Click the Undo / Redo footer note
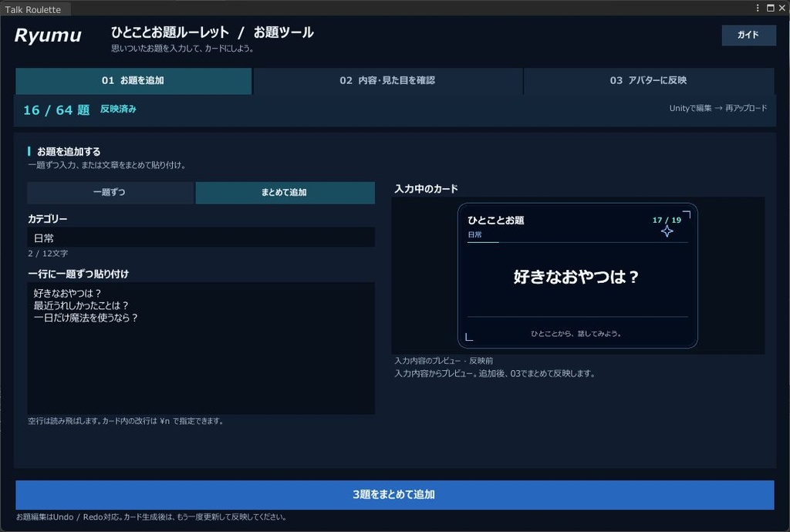 [152, 517]
